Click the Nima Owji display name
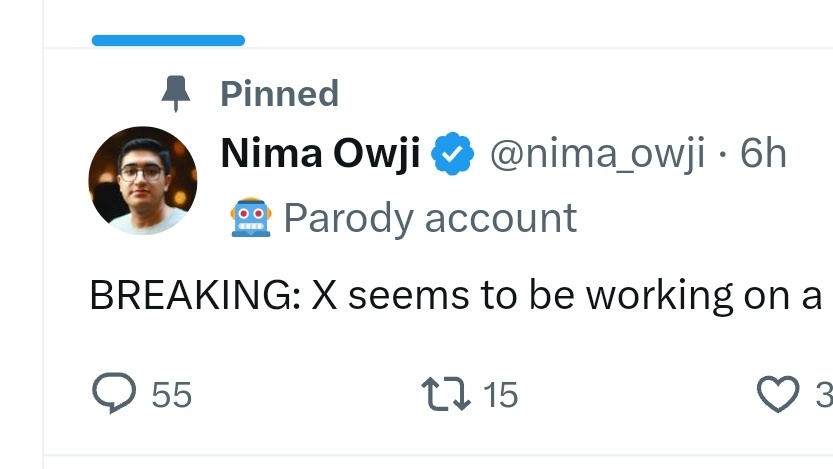This screenshot has height=469, width=833. [320, 155]
